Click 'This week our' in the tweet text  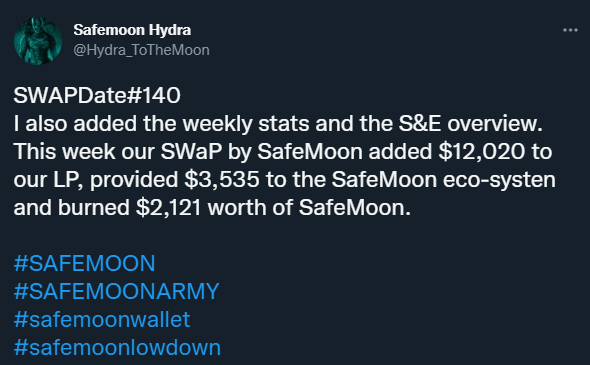tap(84, 152)
